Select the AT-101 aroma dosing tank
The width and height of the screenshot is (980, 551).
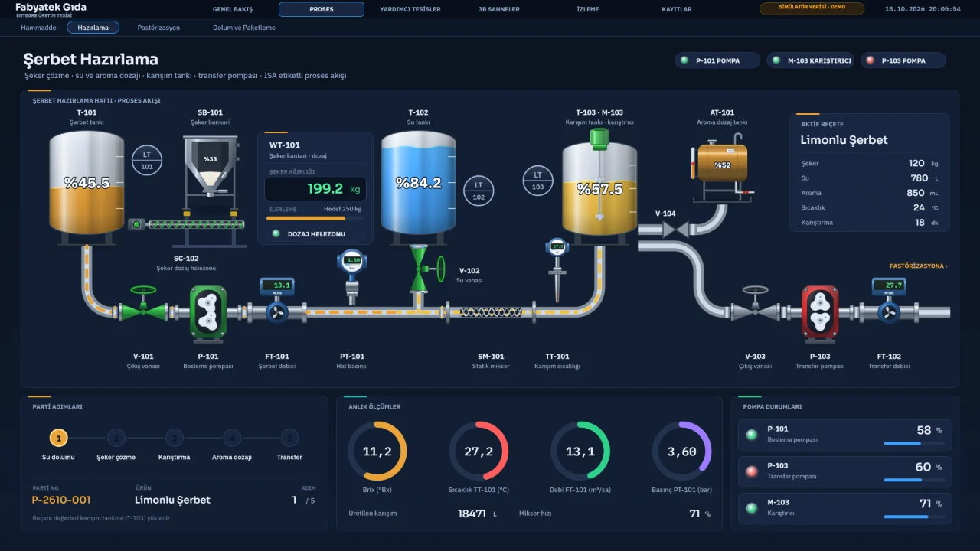[x=722, y=167]
